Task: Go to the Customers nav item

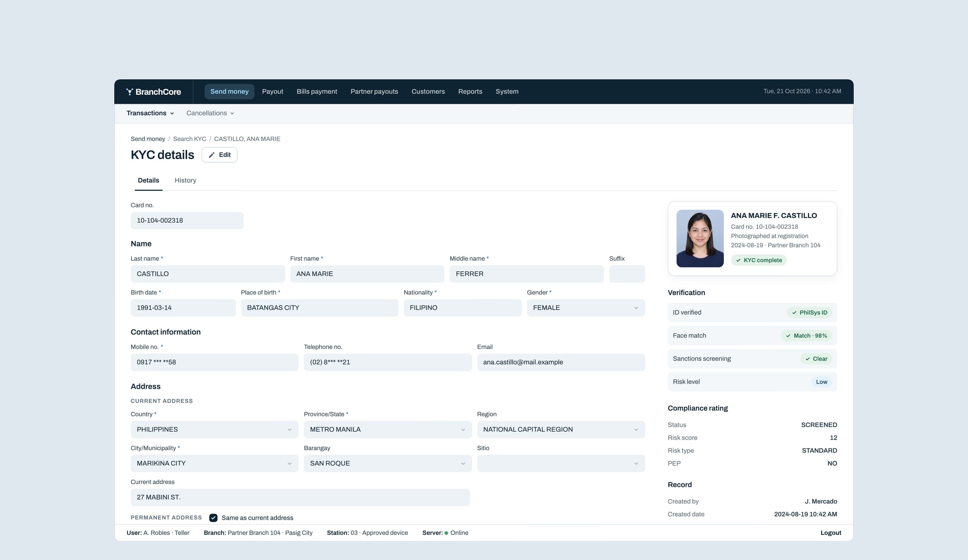Action: (x=428, y=91)
